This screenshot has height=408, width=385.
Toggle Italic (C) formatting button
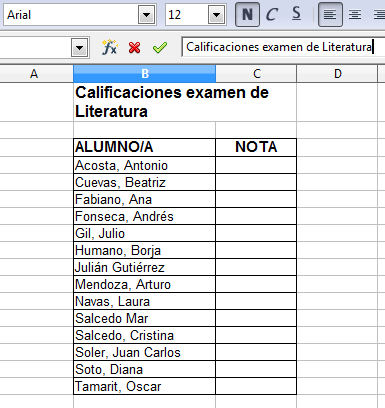pyautogui.click(x=272, y=15)
